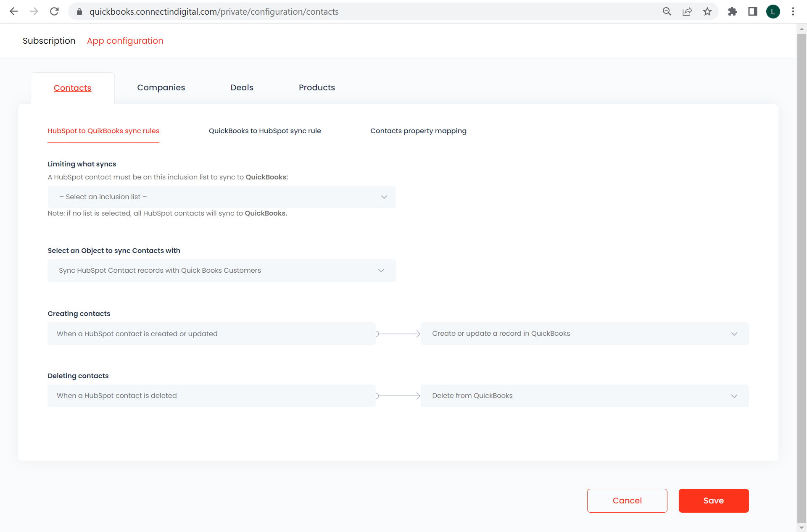Expand the Delete from QuickBooks dropdown

(x=585, y=396)
